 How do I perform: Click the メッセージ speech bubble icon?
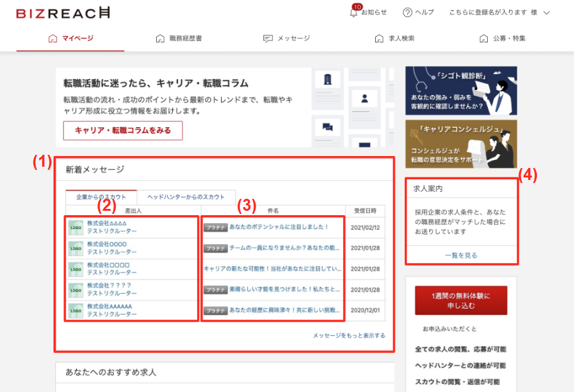click(267, 38)
